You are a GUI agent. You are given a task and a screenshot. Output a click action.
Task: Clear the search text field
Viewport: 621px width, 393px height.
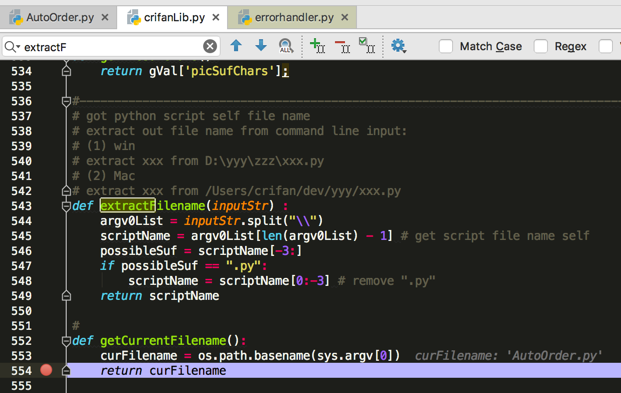pyautogui.click(x=210, y=47)
